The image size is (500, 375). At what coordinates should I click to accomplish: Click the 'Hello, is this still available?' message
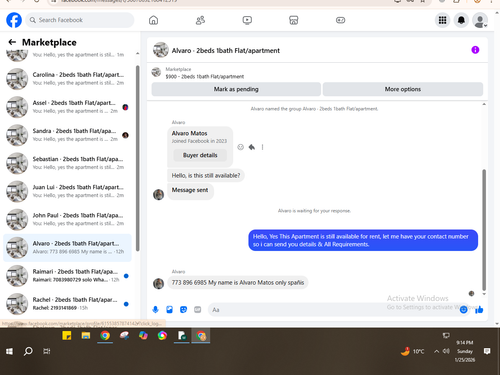tap(206, 176)
